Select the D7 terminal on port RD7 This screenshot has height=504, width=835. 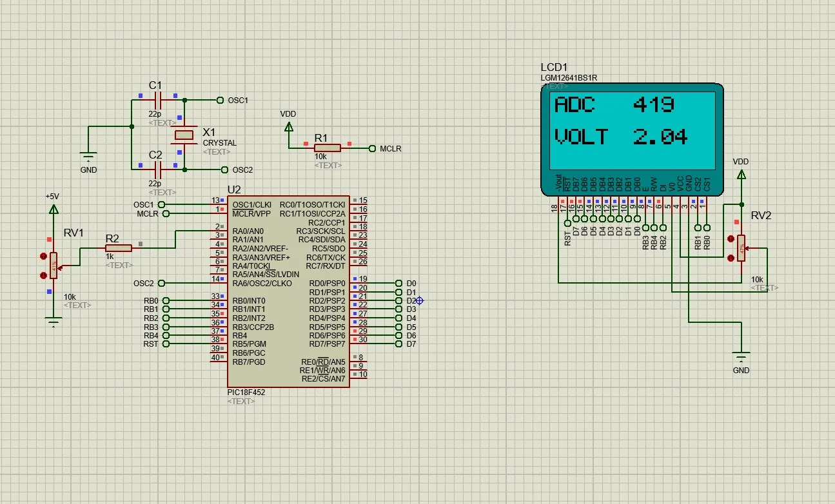click(398, 344)
